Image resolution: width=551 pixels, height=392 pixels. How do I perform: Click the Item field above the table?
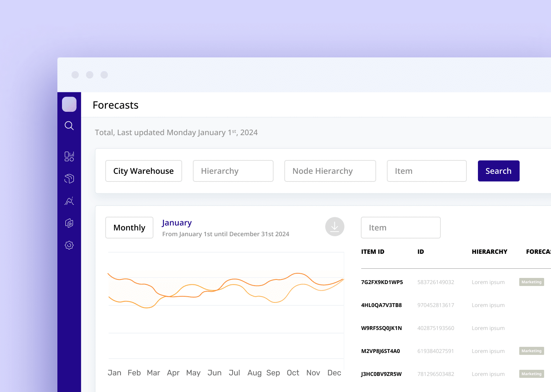tap(401, 228)
